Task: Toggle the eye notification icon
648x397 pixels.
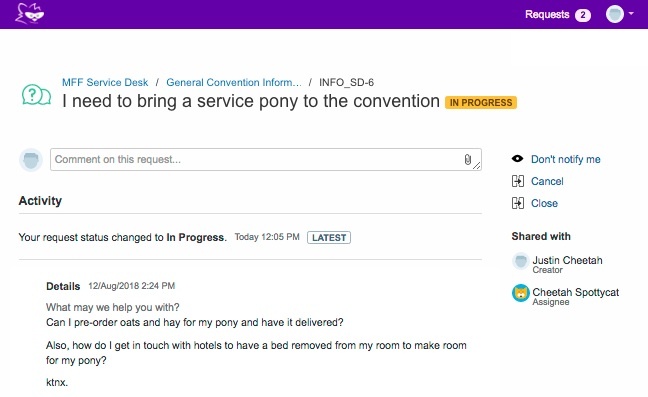Action: (x=517, y=159)
